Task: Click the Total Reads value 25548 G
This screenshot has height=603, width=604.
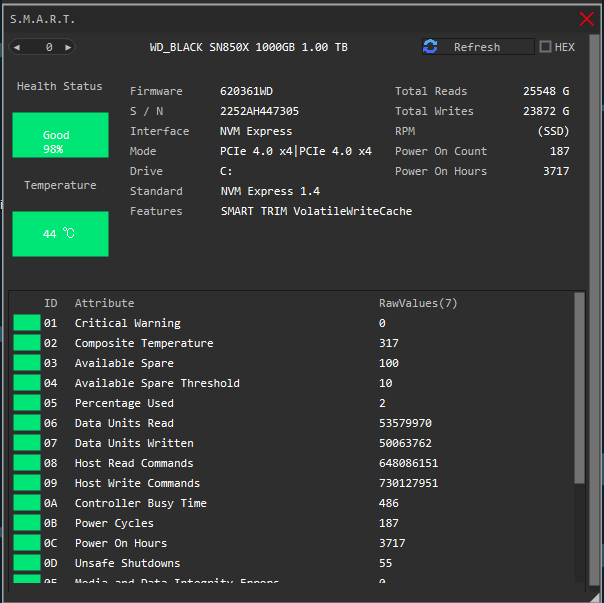Action: click(x=546, y=91)
